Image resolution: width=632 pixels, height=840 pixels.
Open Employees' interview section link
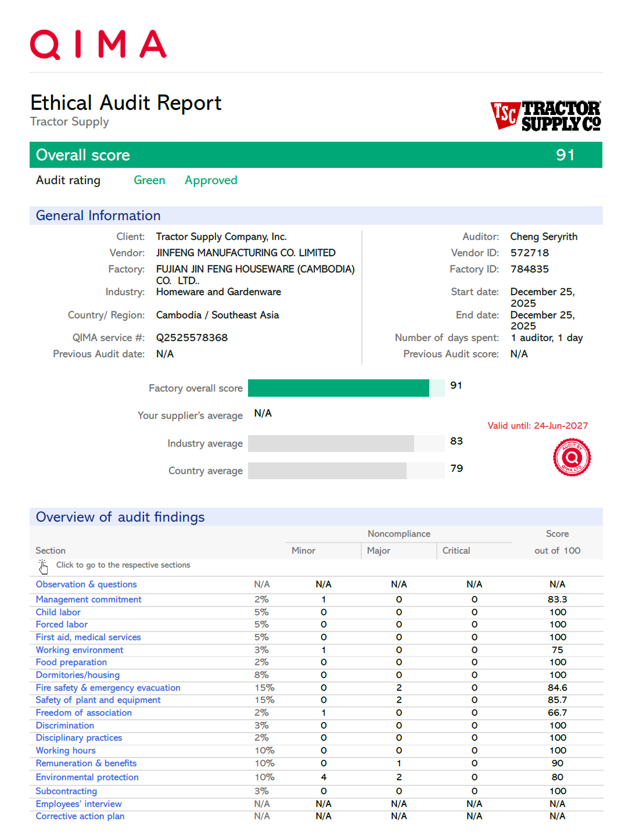point(79,804)
